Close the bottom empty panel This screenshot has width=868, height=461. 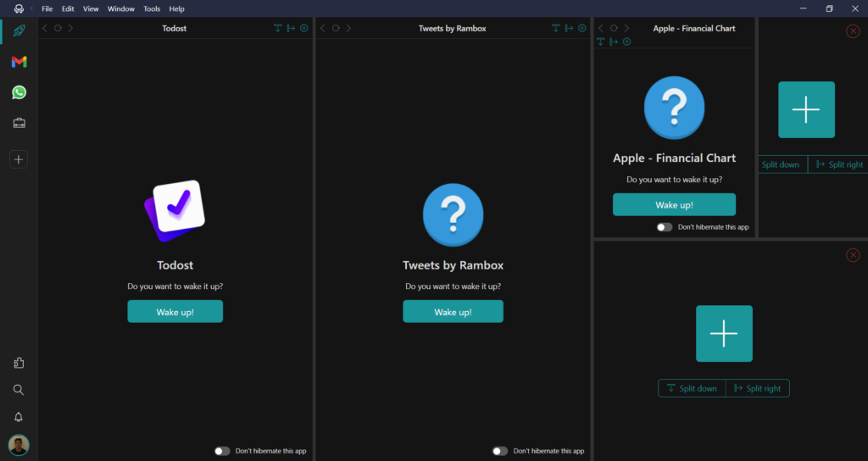tap(853, 254)
